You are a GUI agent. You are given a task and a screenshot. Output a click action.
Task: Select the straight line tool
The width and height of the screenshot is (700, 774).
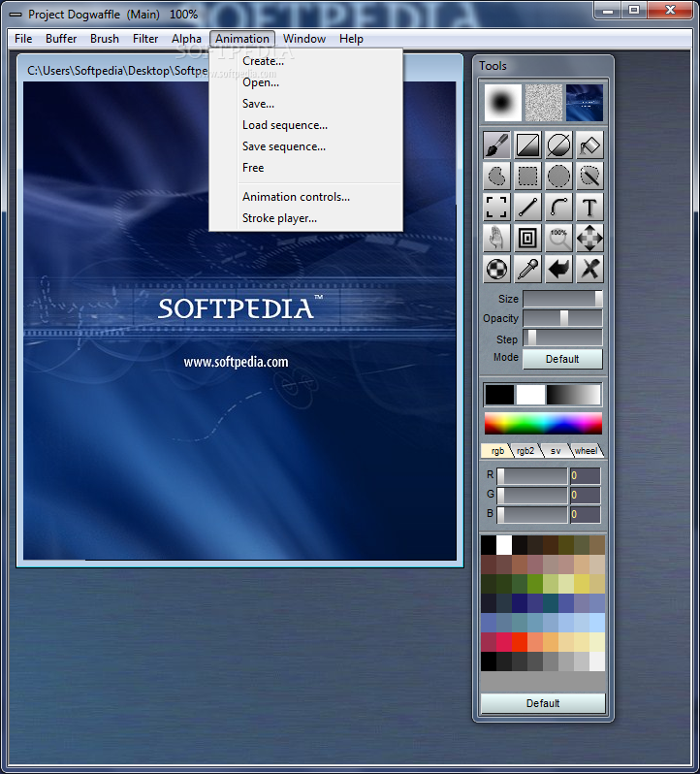527,208
